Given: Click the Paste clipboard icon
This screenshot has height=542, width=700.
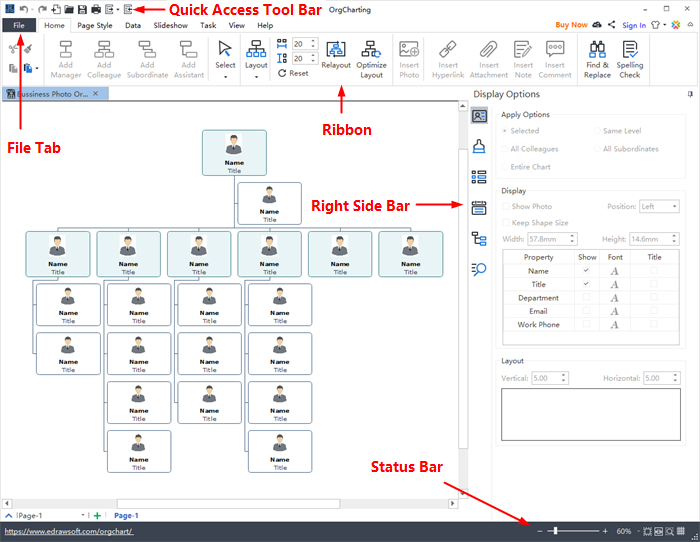Looking at the screenshot, I should click(28, 68).
